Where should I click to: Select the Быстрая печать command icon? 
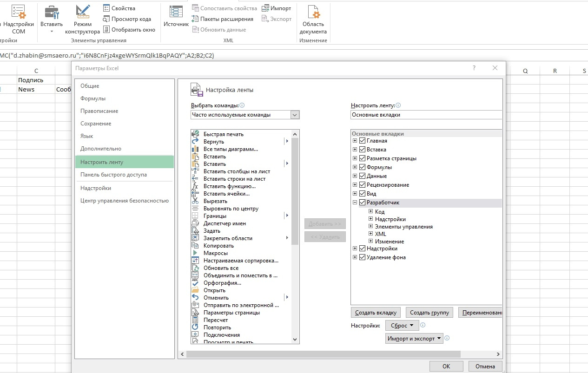coord(195,134)
